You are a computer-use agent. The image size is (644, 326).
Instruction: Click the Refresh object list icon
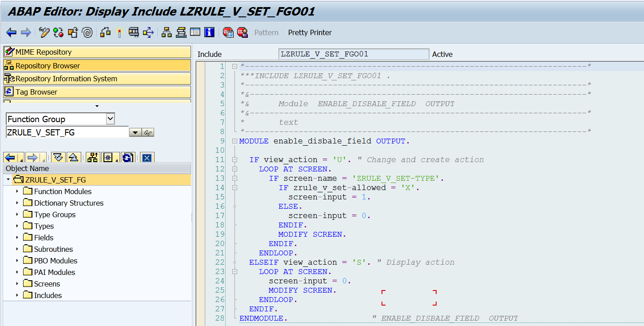coord(127,157)
